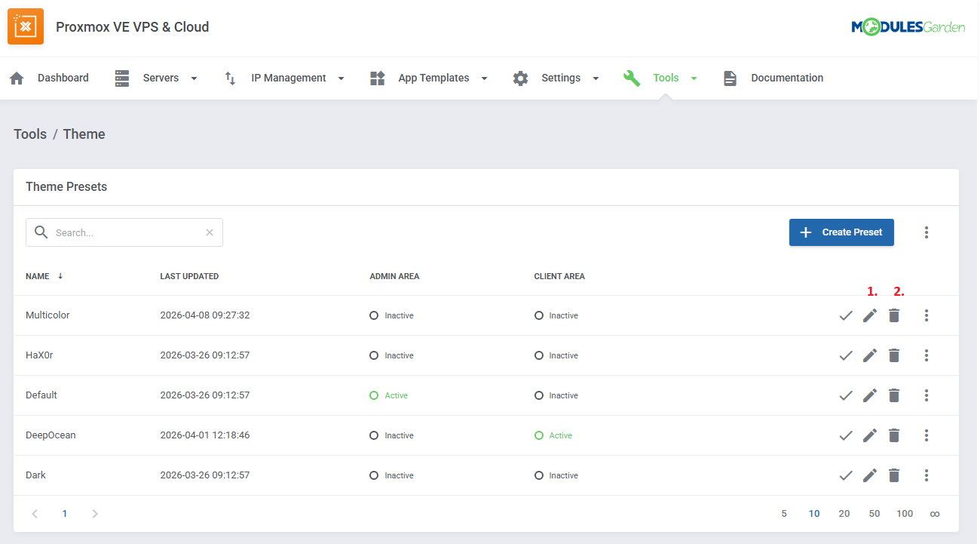The width and height of the screenshot is (980, 544).
Task: Open the table options three-dot menu
Action: 926,232
